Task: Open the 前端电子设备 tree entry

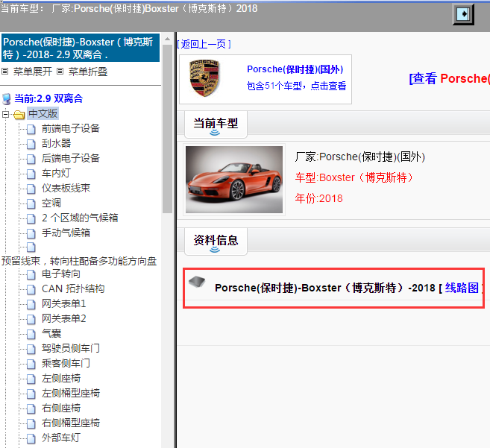Action: 71,128
